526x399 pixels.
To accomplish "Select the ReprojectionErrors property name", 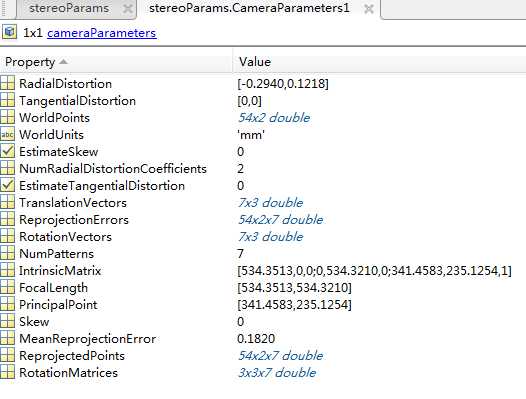I will pyautogui.click(x=74, y=220).
